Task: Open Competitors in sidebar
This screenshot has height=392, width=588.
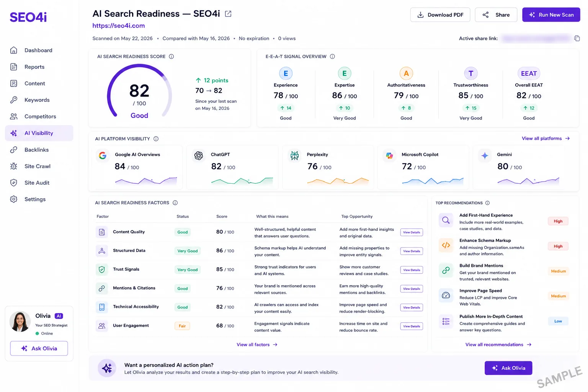Action: tap(39, 116)
